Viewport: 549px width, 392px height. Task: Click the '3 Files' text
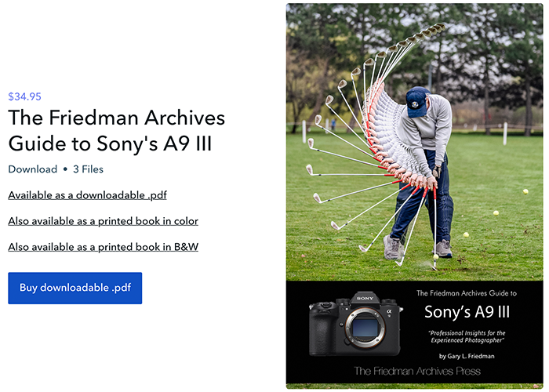coord(88,169)
